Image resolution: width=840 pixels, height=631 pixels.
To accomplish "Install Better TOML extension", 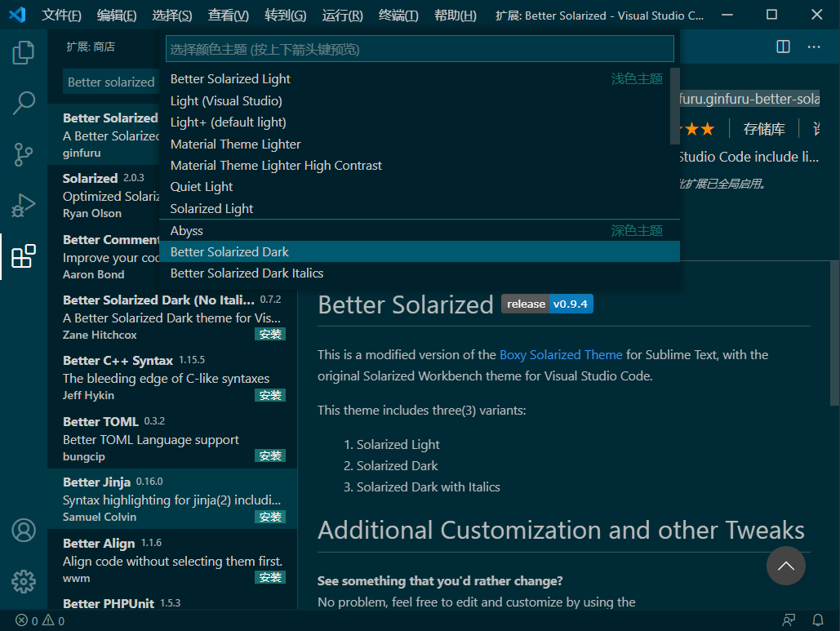I will tap(270, 455).
